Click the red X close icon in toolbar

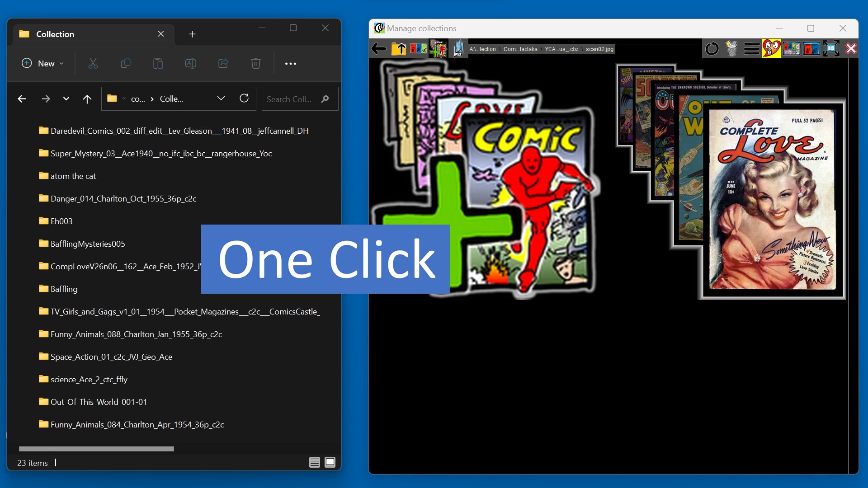point(851,48)
